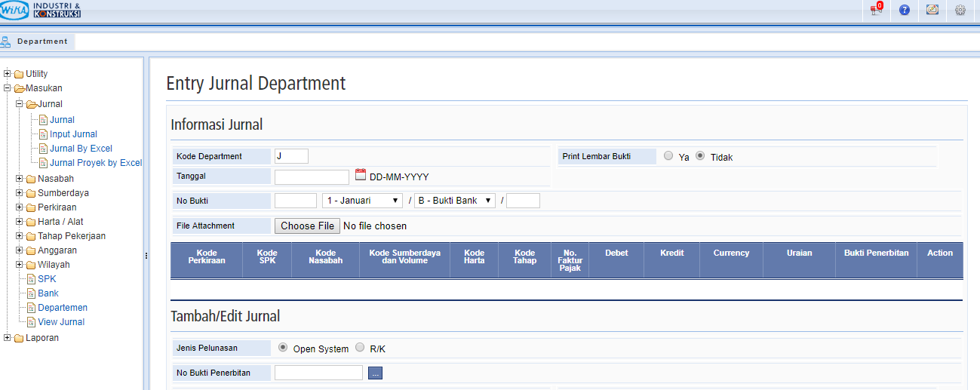
Task: Expand the Nasabah folder in sidebar
Action: [x=20, y=179]
